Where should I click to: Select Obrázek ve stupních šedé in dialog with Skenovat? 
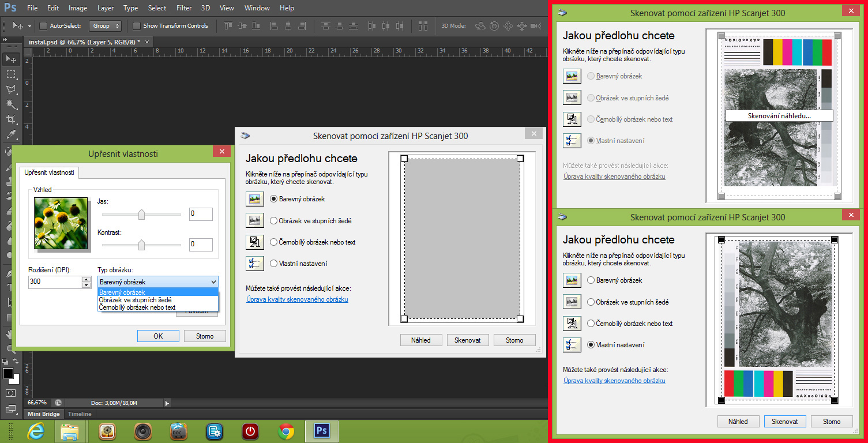coord(591,302)
